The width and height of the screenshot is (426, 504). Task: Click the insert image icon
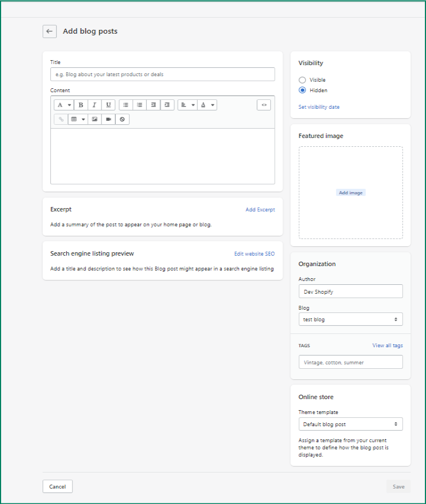pyautogui.click(x=94, y=119)
